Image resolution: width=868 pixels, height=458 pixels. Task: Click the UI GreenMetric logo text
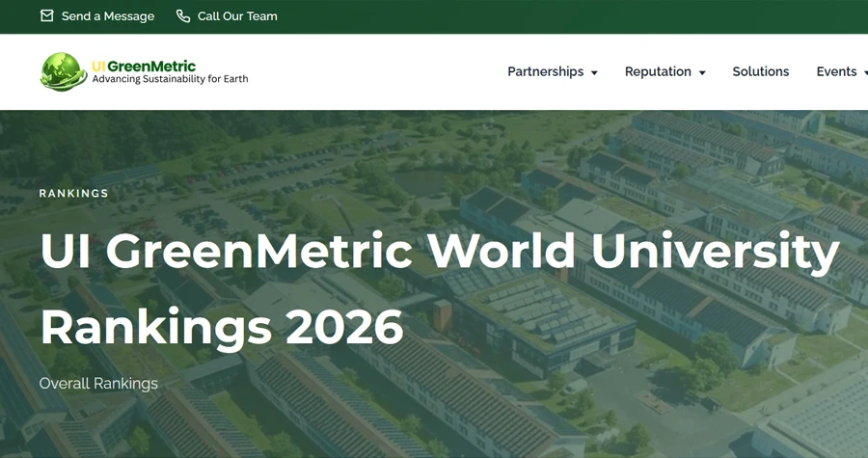pos(144,67)
